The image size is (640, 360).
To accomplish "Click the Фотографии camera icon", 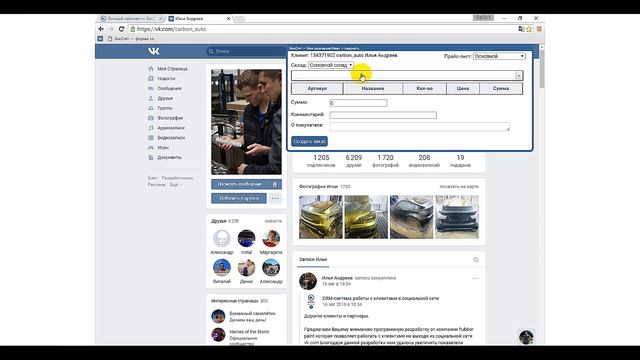I will pyautogui.click(x=151, y=118).
